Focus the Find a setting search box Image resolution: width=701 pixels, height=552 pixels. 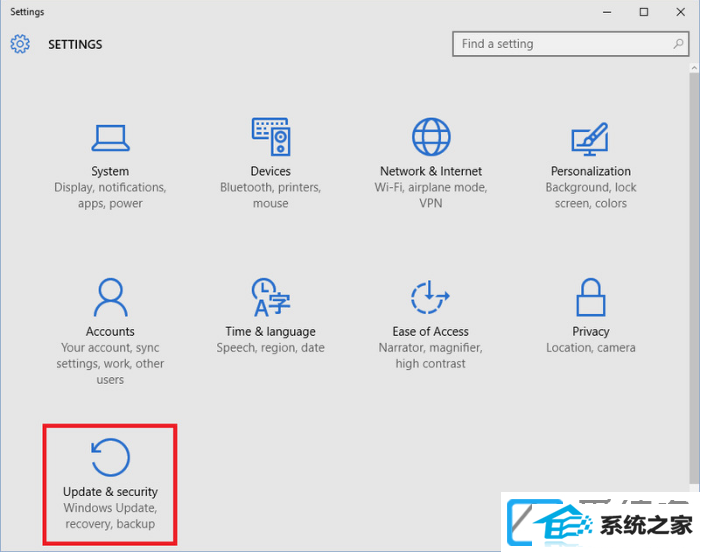tap(570, 44)
